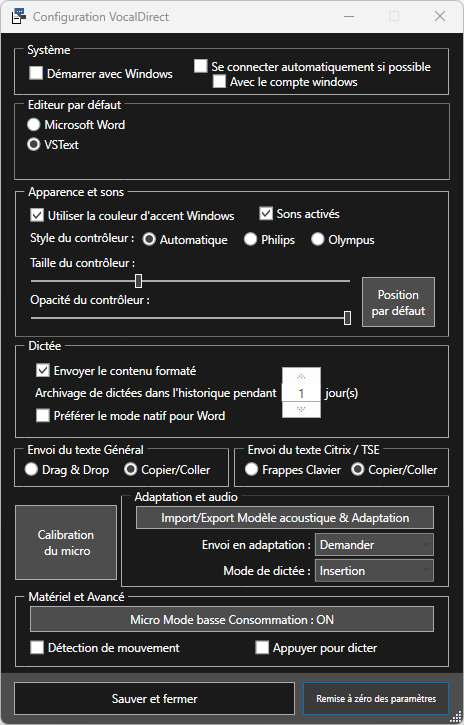This screenshot has width=464, height=725.
Task: Click the archive days number field
Action: 301,393
